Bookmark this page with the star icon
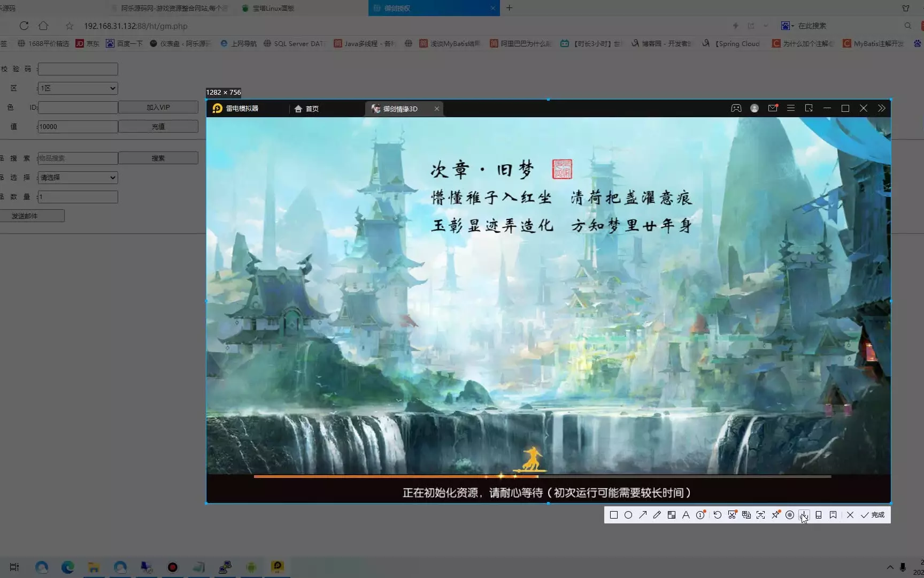This screenshot has width=924, height=578. pos(70,26)
